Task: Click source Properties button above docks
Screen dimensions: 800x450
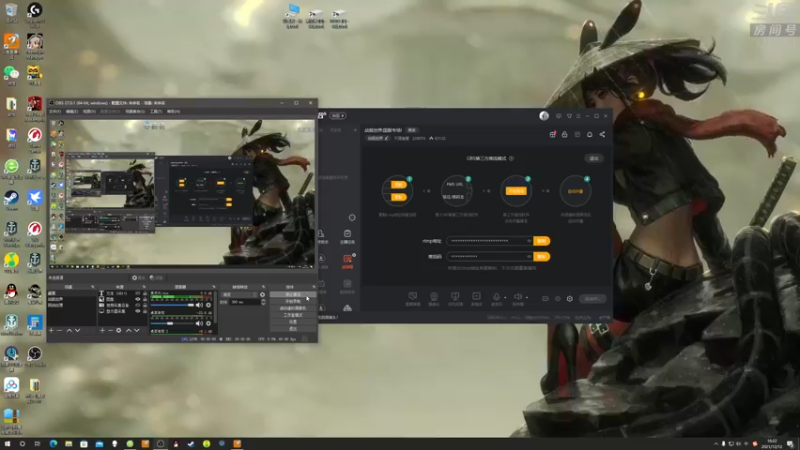Action: pos(139,278)
